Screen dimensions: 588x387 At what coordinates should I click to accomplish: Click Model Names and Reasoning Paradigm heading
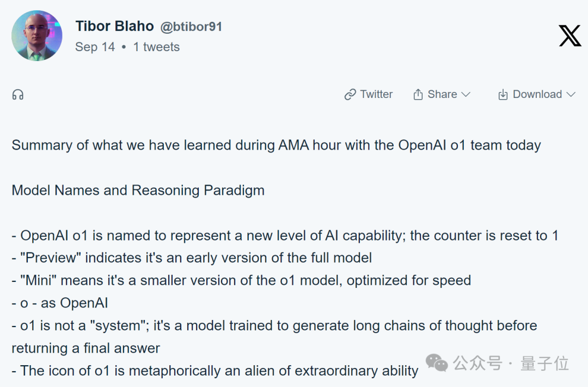(x=138, y=190)
